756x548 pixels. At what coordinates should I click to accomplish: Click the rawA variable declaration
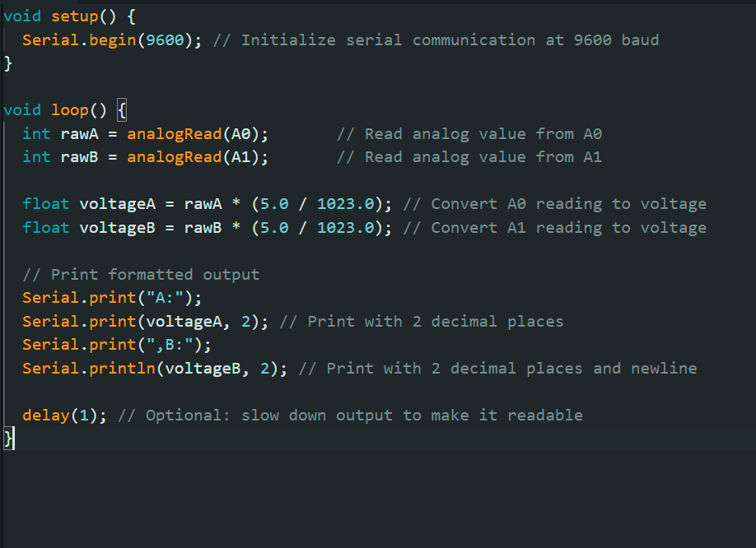(x=79, y=133)
